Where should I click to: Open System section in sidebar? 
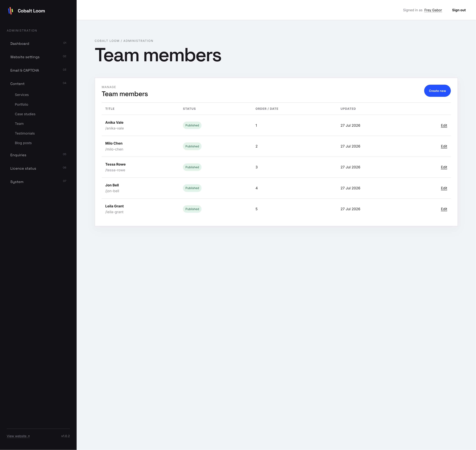pos(38,182)
